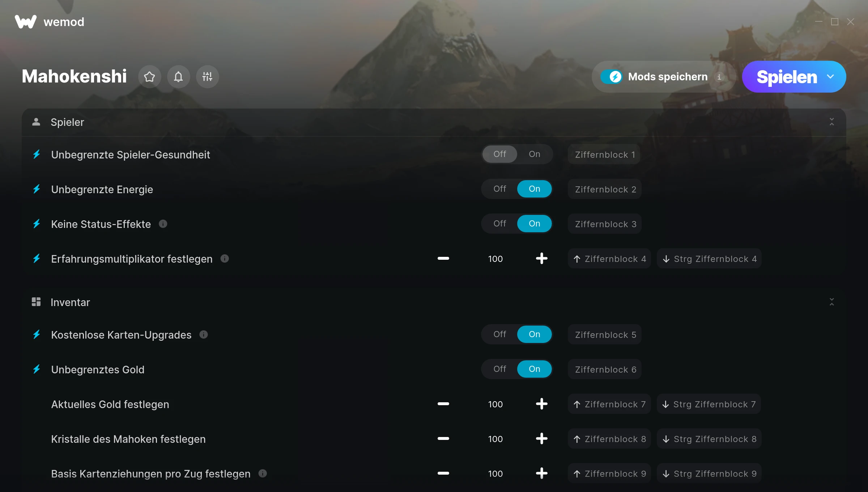This screenshot has height=492, width=868.
Task: Click the WeMod logo icon
Action: click(26, 22)
